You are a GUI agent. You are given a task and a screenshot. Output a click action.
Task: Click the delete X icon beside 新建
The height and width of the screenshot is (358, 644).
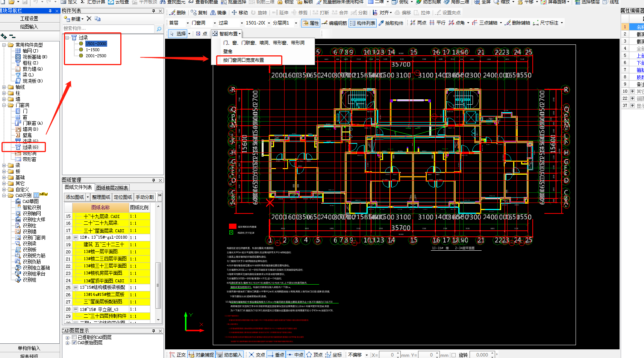[89, 18]
